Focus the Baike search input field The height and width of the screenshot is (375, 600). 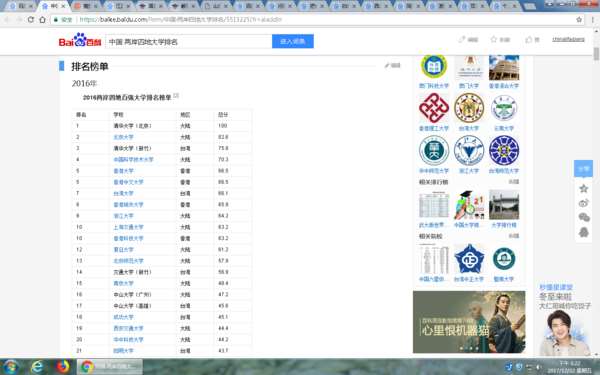(x=189, y=41)
